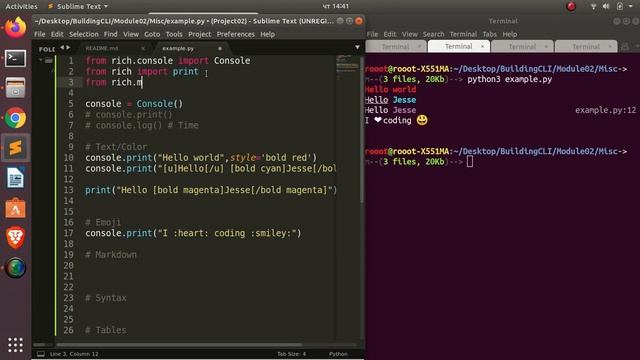The width and height of the screenshot is (640, 360).
Task: Click 'python3 example.py' command in terminal
Action: tap(509, 79)
